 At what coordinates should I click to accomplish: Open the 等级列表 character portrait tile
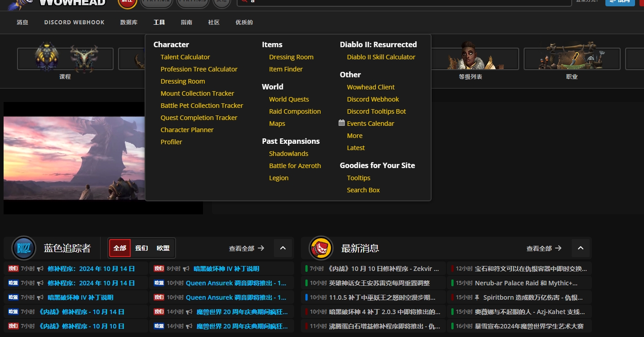[x=470, y=59]
